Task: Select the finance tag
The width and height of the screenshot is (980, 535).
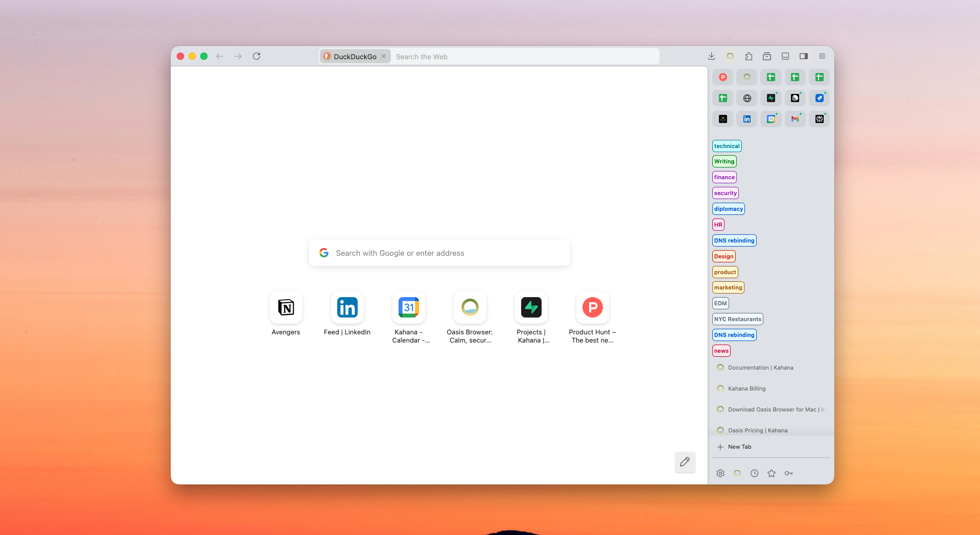Action: 724,177
